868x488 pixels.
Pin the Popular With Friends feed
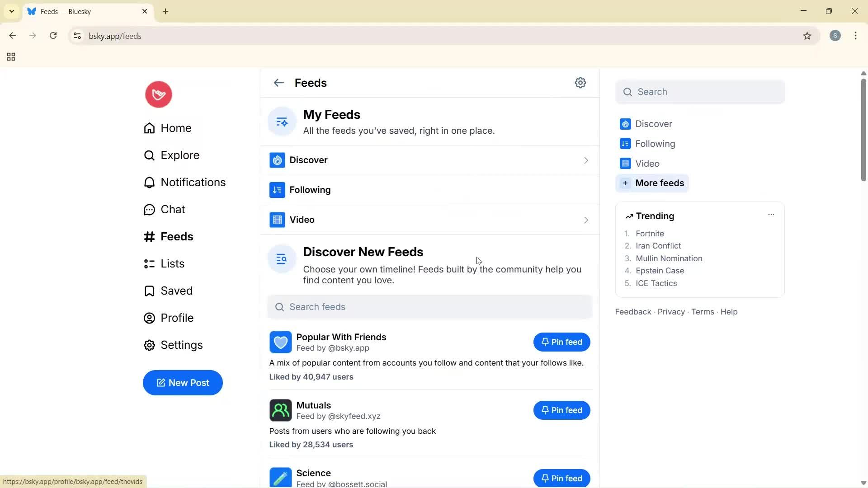point(561,342)
